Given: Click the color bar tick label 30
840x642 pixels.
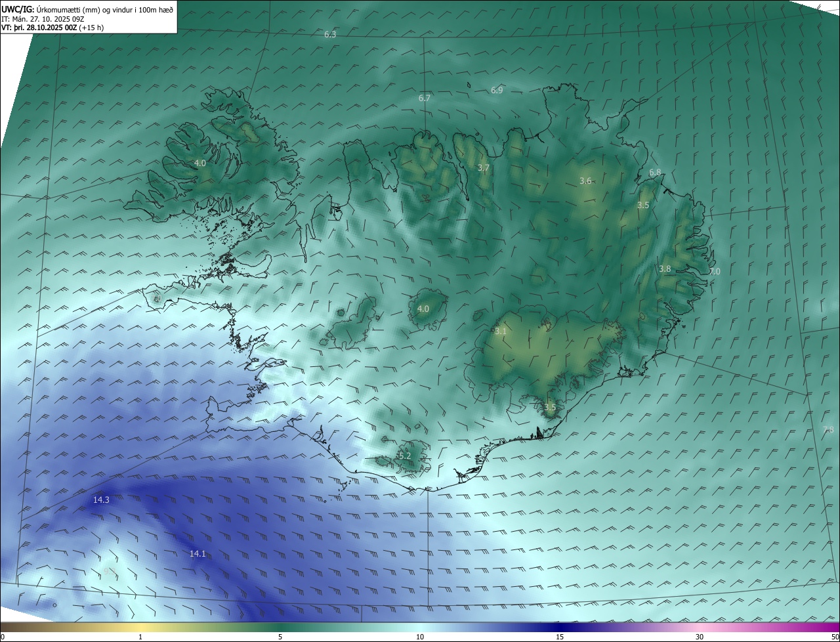Looking at the screenshot, I should (700, 637).
